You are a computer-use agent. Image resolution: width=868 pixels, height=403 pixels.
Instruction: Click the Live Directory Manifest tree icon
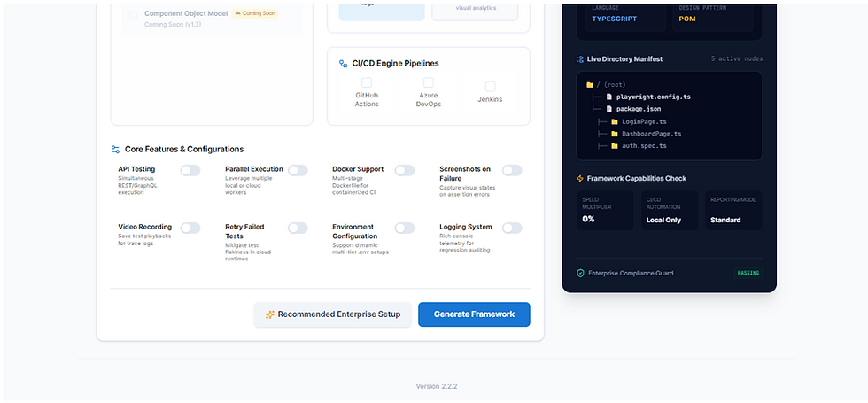[x=580, y=59]
